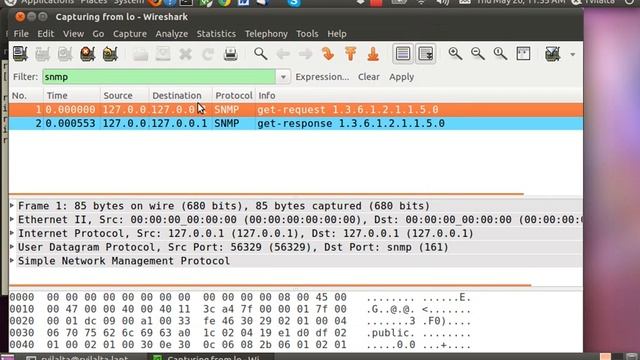Click the greyed-out go back arrow
Screen dimensions: 640x360
point(283,54)
